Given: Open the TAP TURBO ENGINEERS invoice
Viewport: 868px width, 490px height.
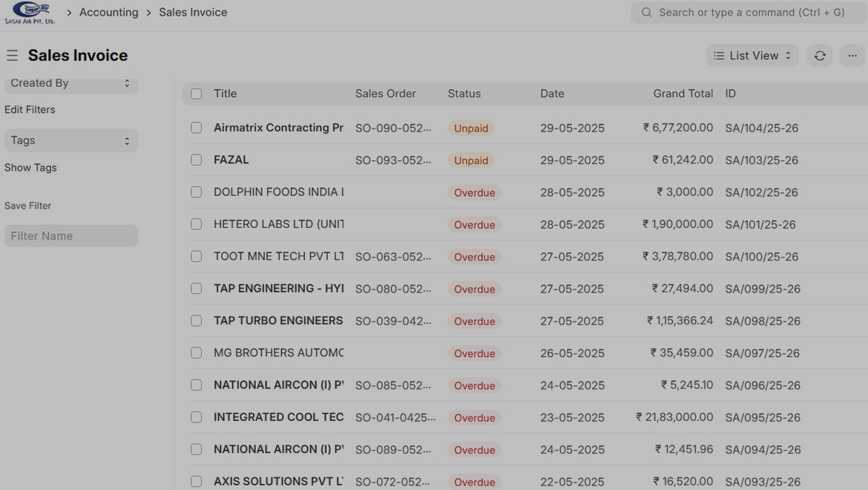Looking at the screenshot, I should click(278, 321).
